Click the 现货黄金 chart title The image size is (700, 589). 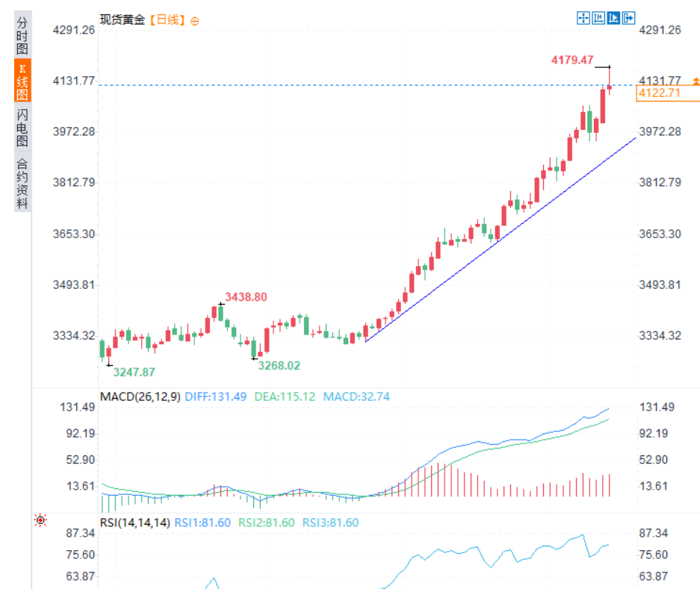coord(123,20)
